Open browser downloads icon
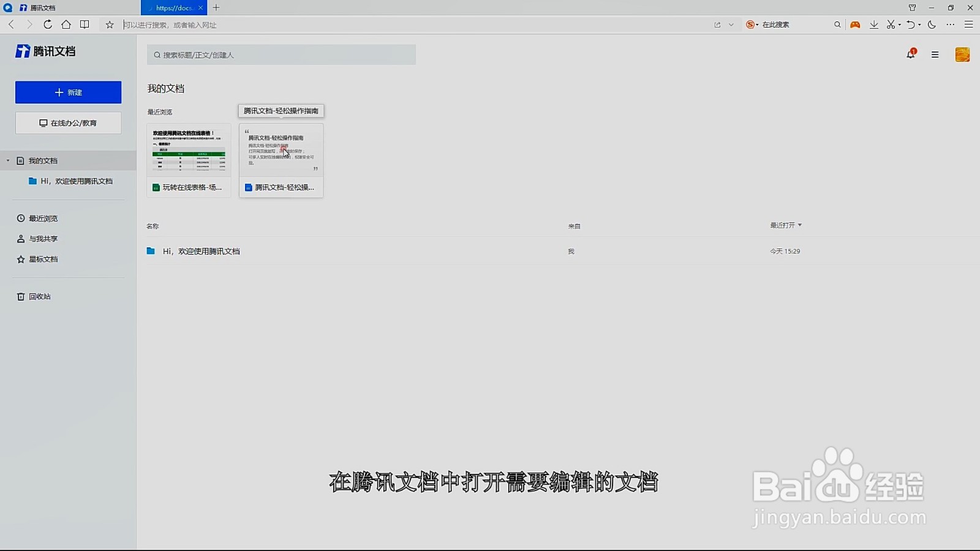Screen dimensions: 980x551 [x=874, y=24]
